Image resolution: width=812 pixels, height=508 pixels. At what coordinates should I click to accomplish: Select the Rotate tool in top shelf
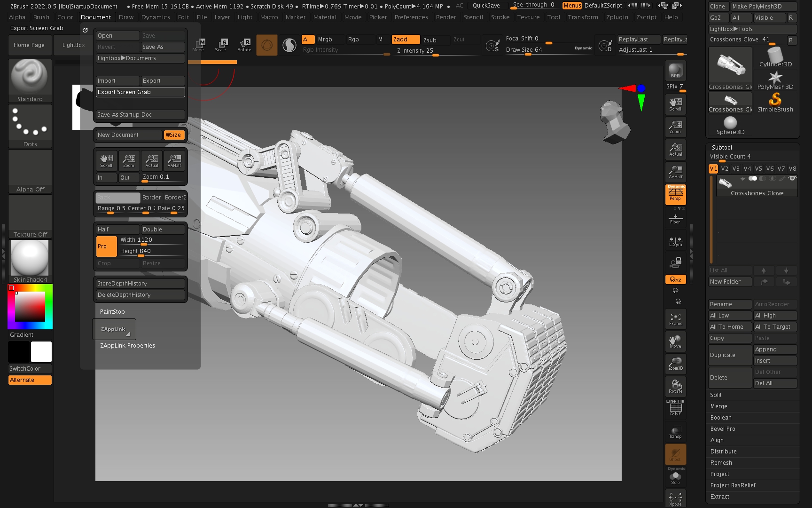(x=244, y=45)
